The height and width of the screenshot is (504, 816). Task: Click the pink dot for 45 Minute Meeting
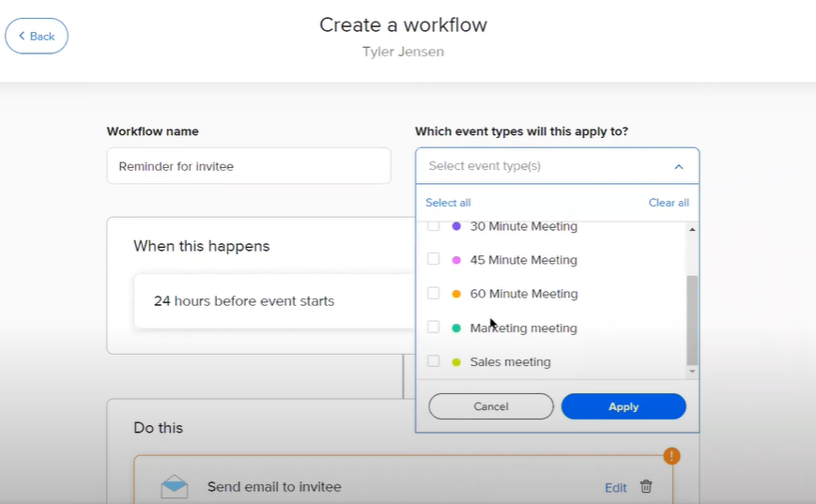(456, 260)
